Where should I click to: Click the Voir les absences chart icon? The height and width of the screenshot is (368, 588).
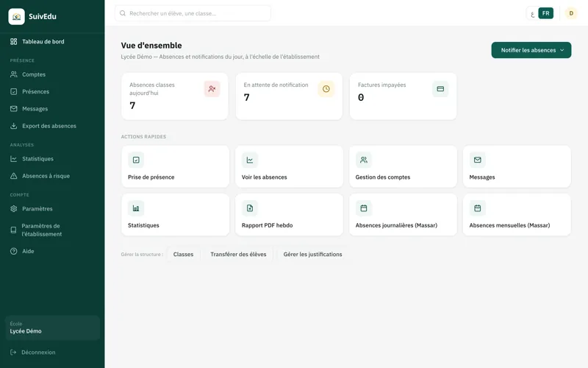250,160
